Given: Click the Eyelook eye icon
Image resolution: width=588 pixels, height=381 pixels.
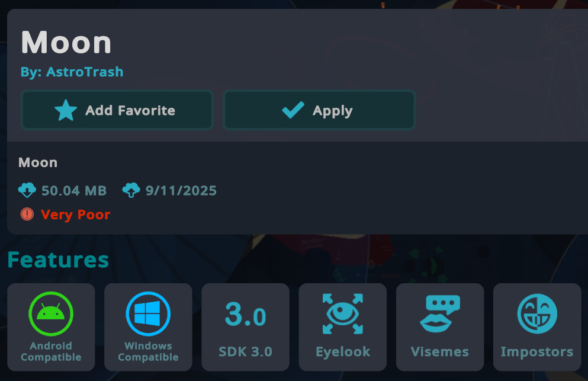Looking at the screenshot, I should pyautogui.click(x=343, y=314).
